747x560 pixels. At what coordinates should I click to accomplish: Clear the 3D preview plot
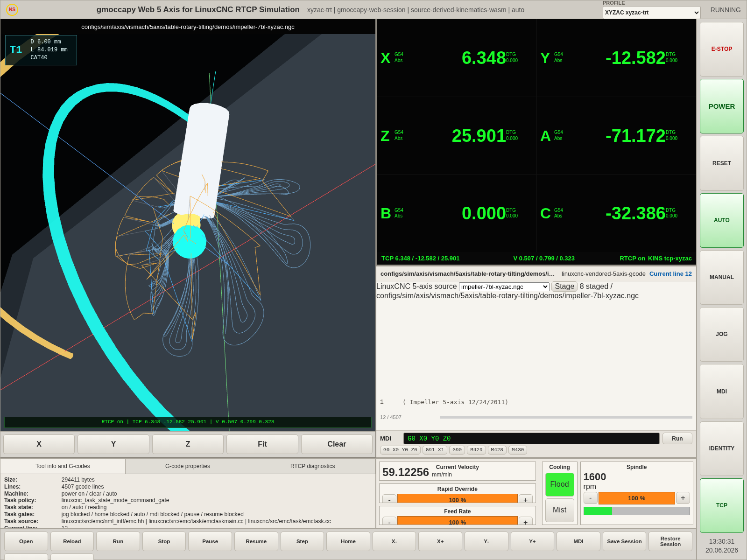337,444
